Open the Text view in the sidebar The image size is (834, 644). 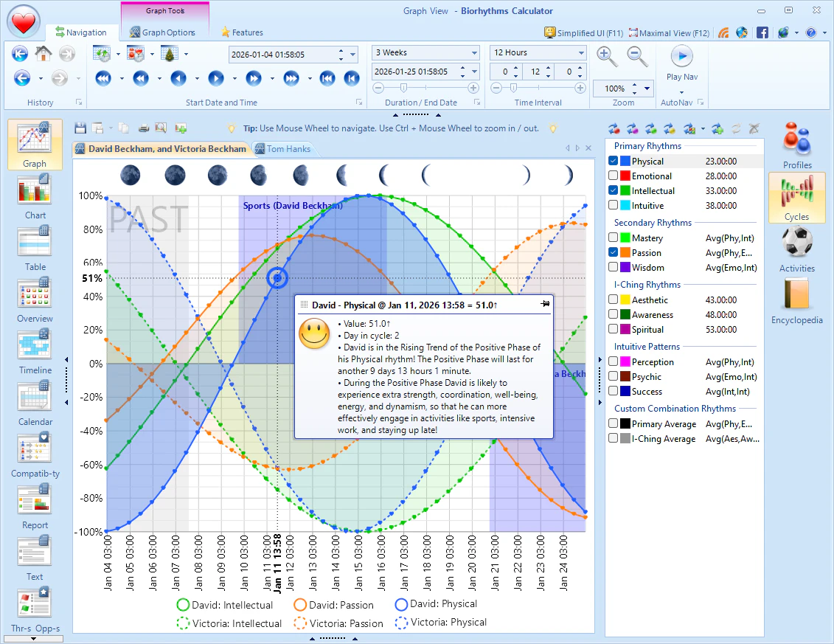(35, 558)
